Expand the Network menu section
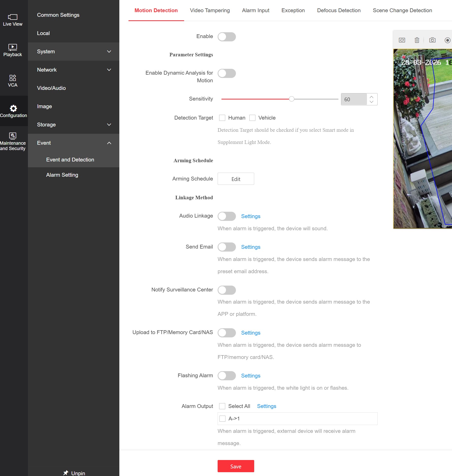This screenshot has height=476, width=452. coord(73,70)
